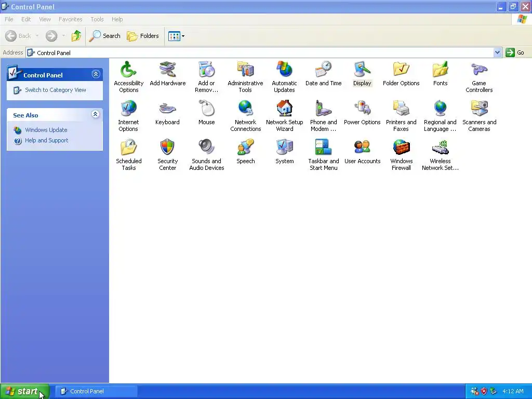Click the Forward navigation button
This screenshot has height=399, width=532.
tap(51, 36)
